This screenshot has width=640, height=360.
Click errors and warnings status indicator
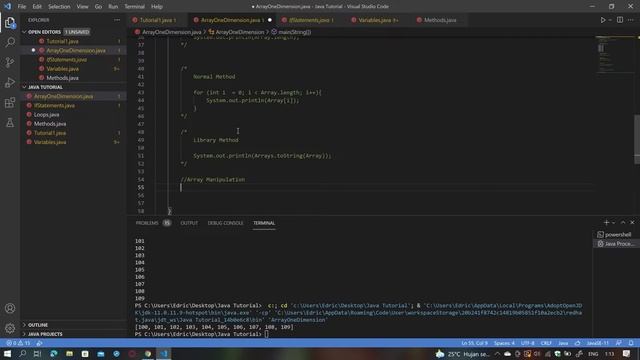[x=18, y=343]
